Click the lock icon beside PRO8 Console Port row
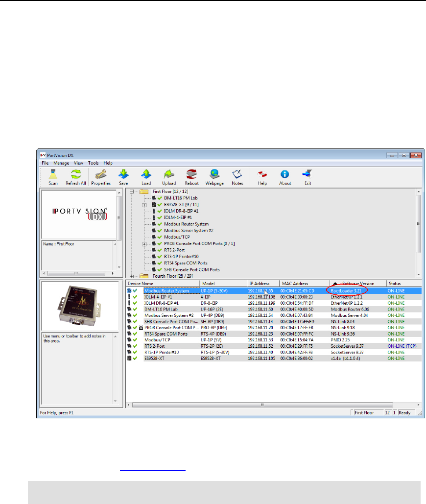 [x=141, y=328]
